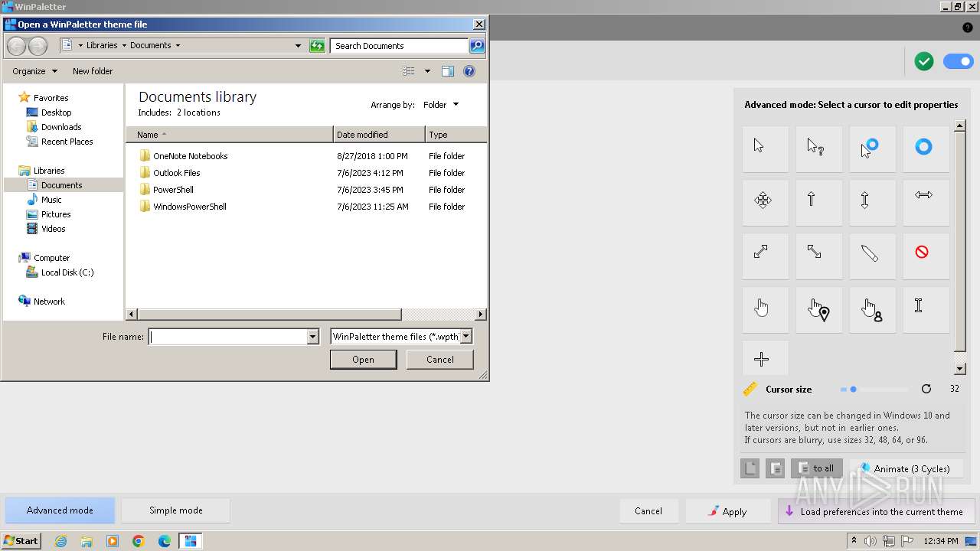Image resolution: width=980 pixels, height=551 pixels.
Task: Open the Windows Start button
Action: pyautogui.click(x=21, y=541)
